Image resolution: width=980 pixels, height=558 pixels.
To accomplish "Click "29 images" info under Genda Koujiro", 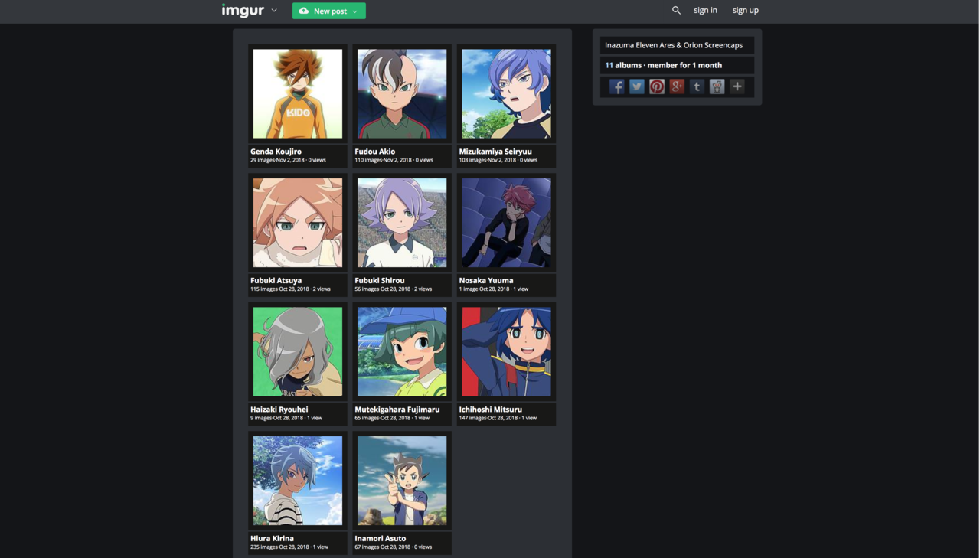I will point(262,160).
